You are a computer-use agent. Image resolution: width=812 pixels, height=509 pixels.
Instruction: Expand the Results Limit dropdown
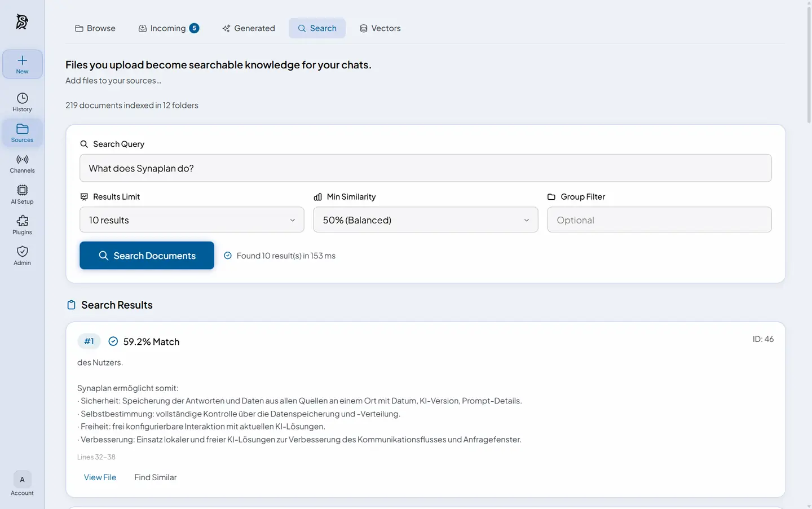(192, 220)
